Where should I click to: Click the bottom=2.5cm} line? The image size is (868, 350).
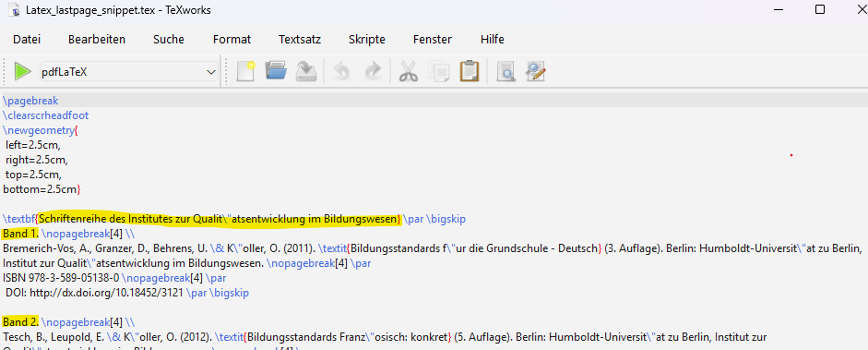point(42,189)
